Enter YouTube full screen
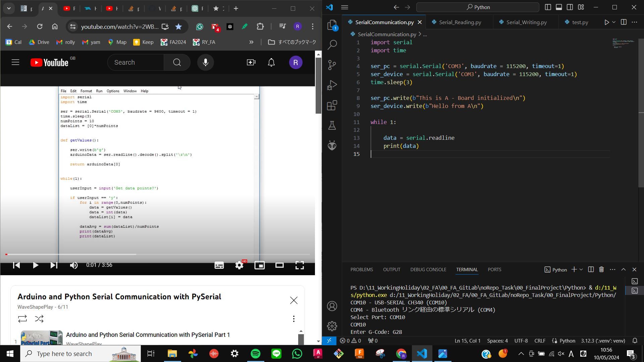Image resolution: width=644 pixels, height=362 pixels. coord(300,265)
